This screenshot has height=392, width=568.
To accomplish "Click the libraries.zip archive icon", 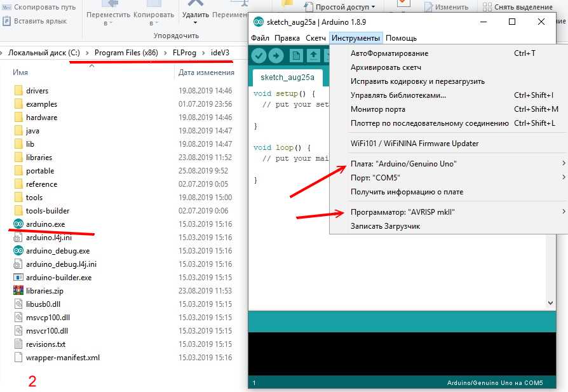I will [x=18, y=290].
